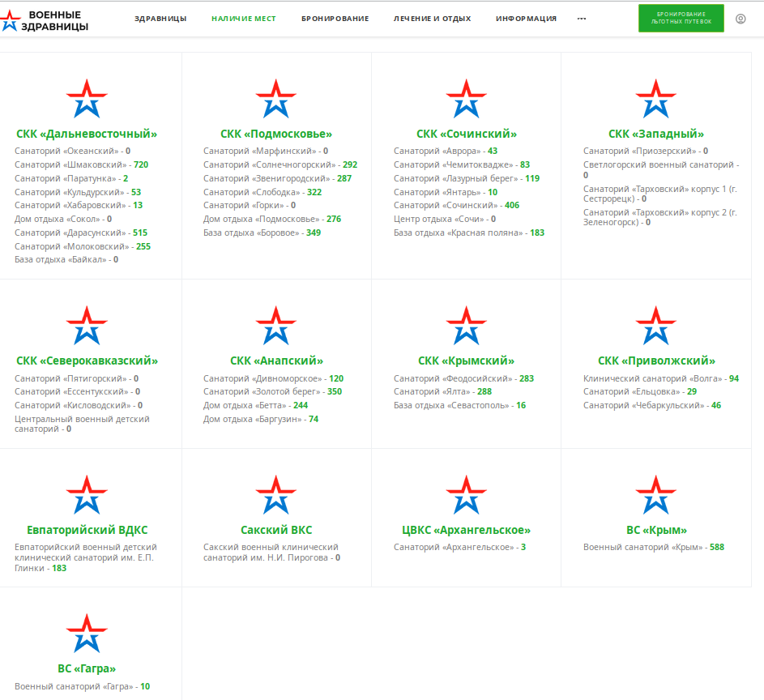Select the Наличие мест navigation tab
This screenshot has height=700, width=764.
tap(244, 19)
